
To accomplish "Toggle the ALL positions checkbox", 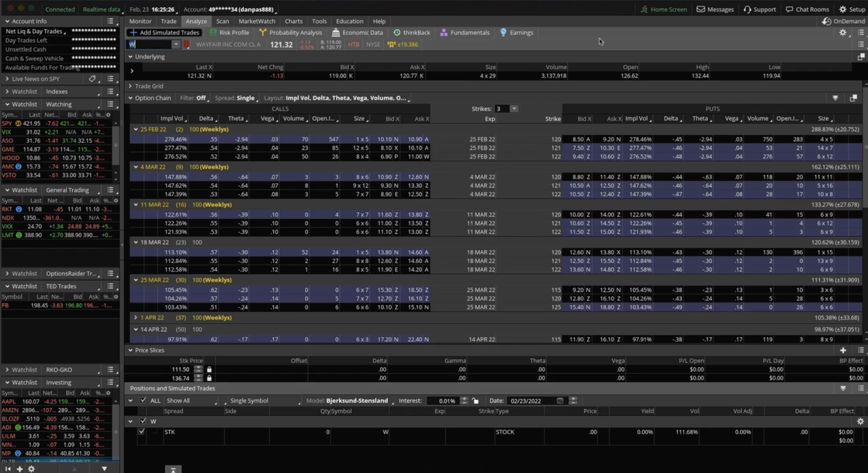I will tap(143, 401).
